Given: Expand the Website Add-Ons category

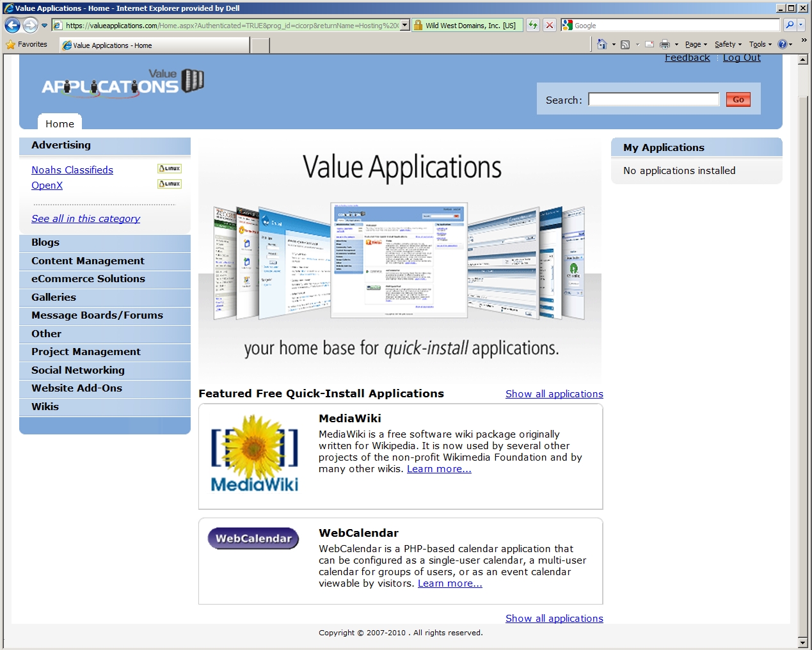Looking at the screenshot, I should [x=105, y=389].
